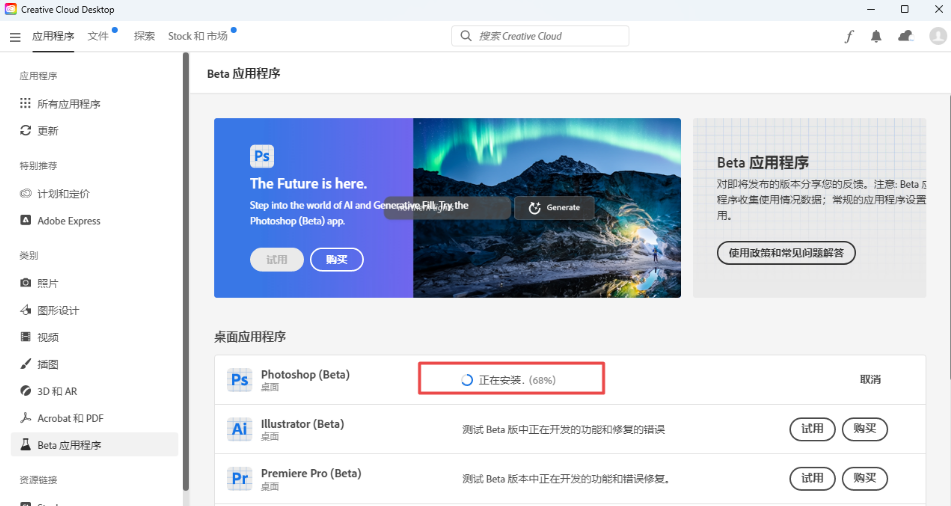951x506 pixels.
Task: Switch to the 探索 tab
Action: [144, 36]
